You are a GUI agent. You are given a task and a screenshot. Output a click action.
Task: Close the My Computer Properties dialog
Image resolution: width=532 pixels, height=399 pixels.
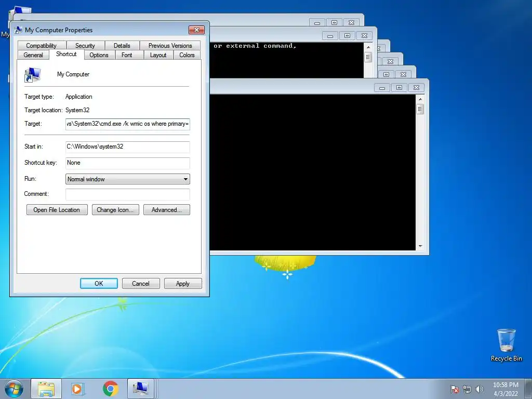click(196, 30)
